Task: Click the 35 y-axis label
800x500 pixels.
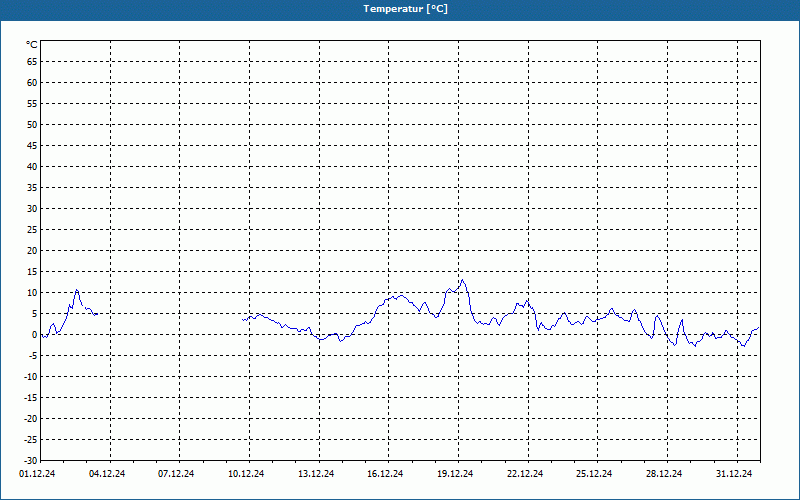Action: pyautogui.click(x=32, y=188)
